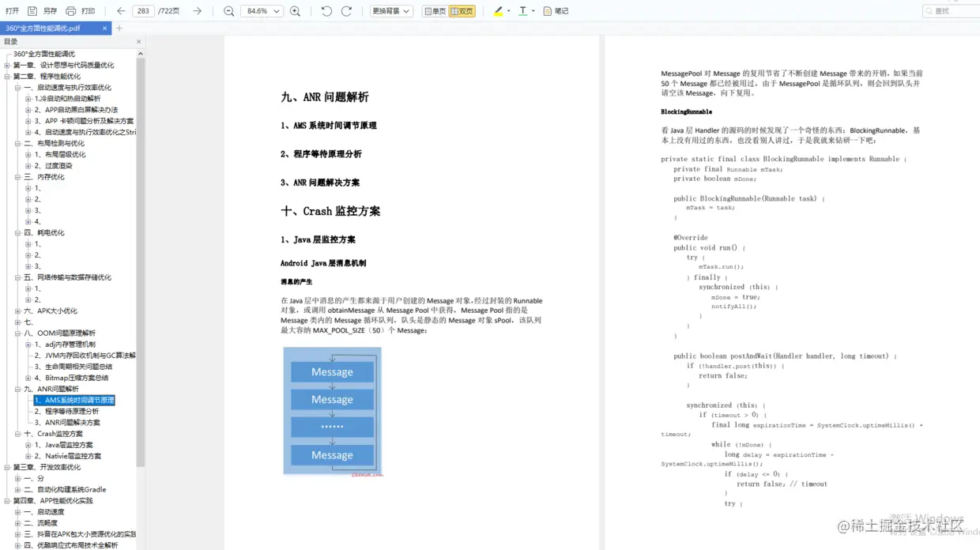Click the 笔记 notes button

tap(556, 11)
